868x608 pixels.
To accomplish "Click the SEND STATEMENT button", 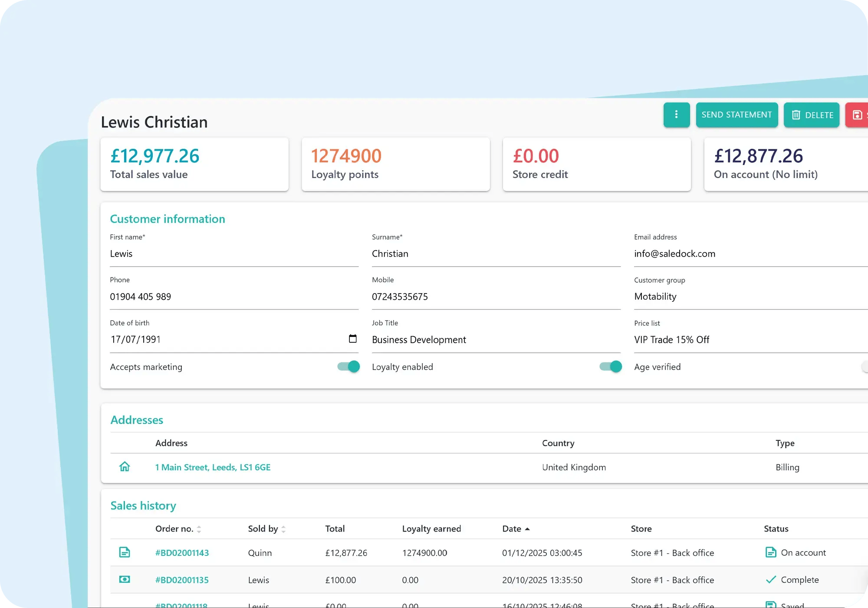I will pos(736,115).
